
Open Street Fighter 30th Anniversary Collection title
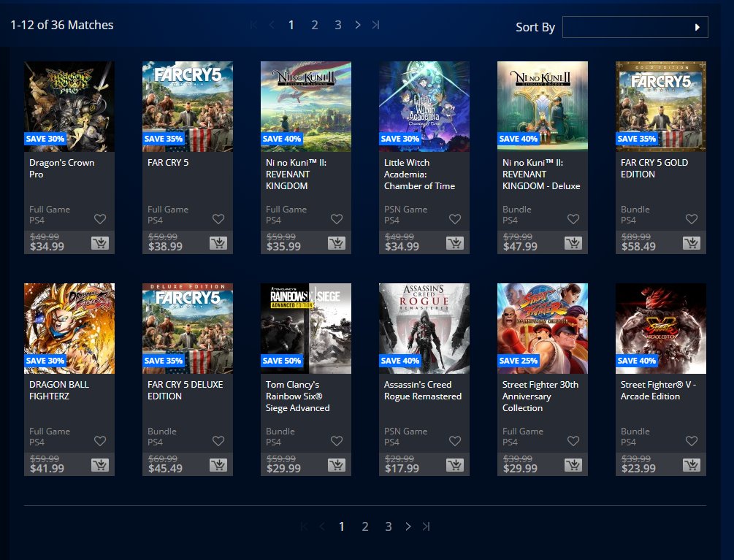coord(540,396)
